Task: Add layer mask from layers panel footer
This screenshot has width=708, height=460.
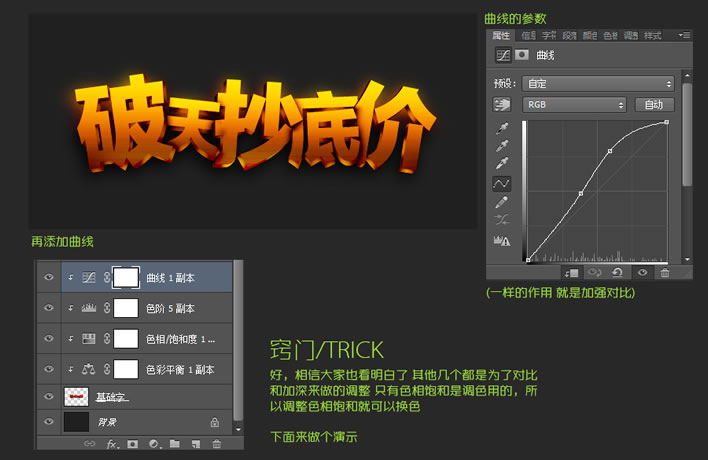Action: (133, 444)
